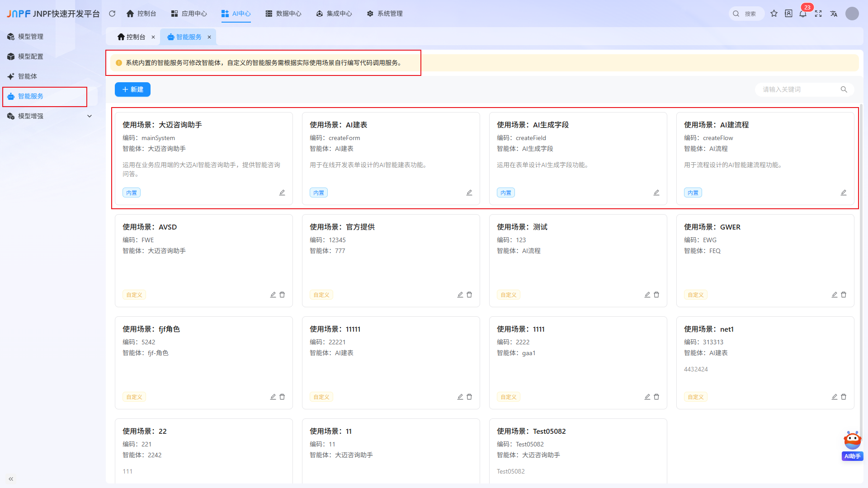Collapse the left sidebar with double chevron
Screen dimensions: 868x488
[11, 479]
